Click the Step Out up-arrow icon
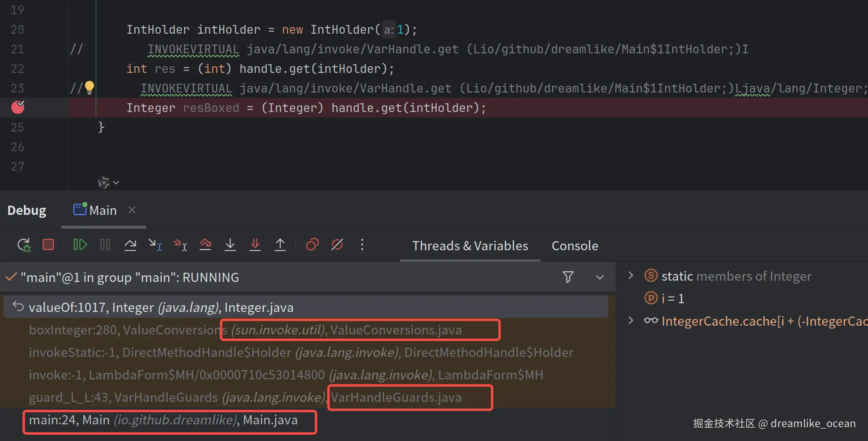This screenshot has height=441, width=868. tap(280, 244)
